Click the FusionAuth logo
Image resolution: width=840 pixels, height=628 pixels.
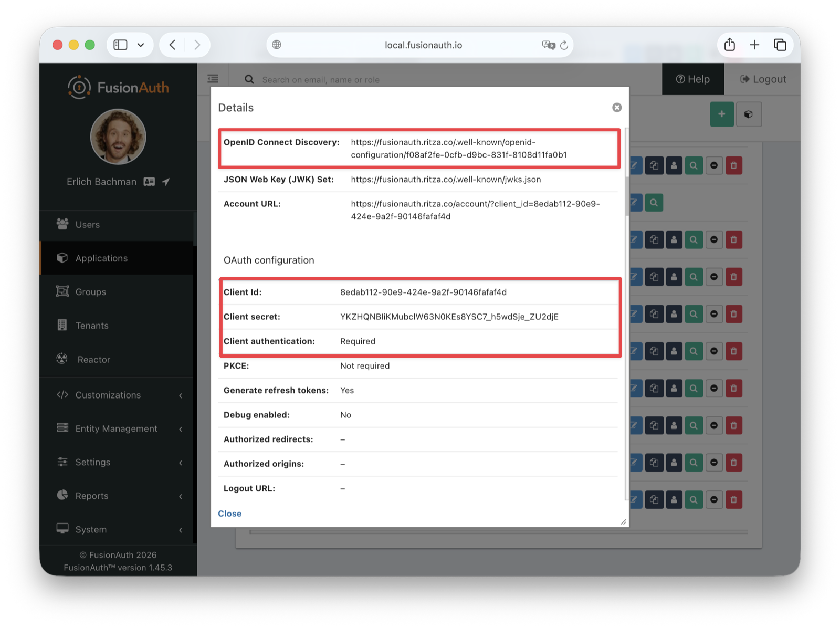pos(118,87)
